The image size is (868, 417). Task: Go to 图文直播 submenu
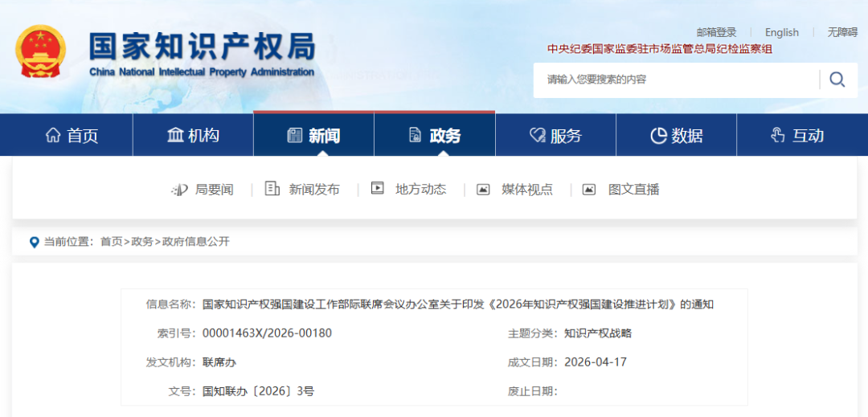pos(634,190)
